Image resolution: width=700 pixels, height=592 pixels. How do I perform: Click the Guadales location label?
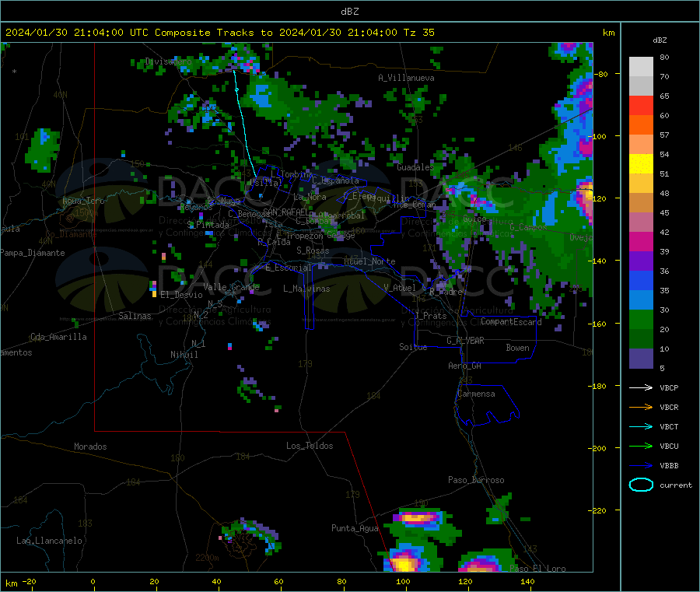(x=415, y=167)
